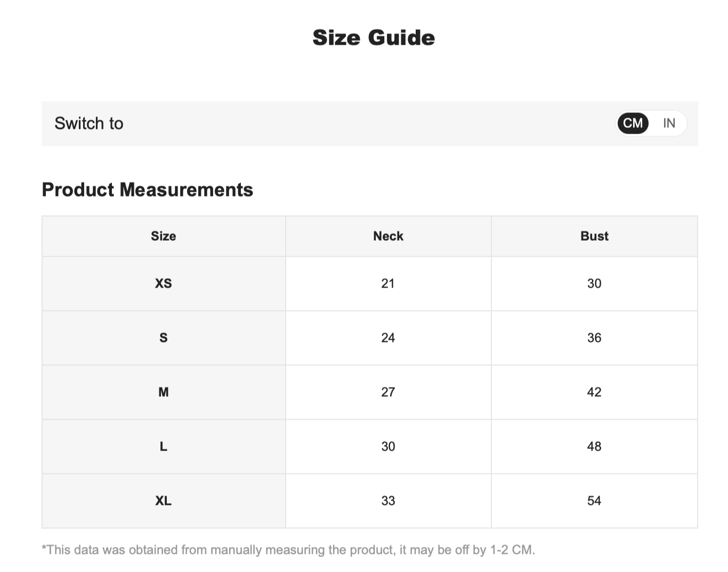This screenshot has height=572, width=728.
Task: Click the Neck column header
Action: click(x=388, y=236)
